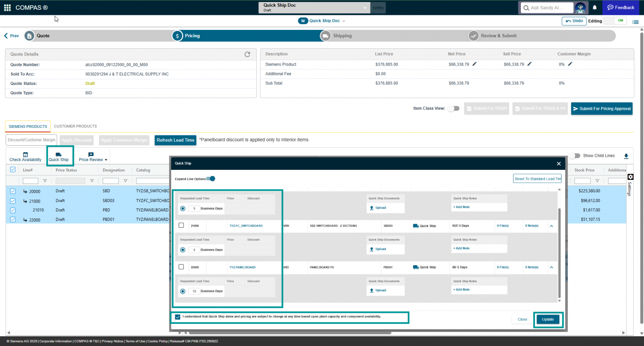The height and width of the screenshot is (346, 644).
Task: Click the Shipping step icon
Action: tap(325, 36)
